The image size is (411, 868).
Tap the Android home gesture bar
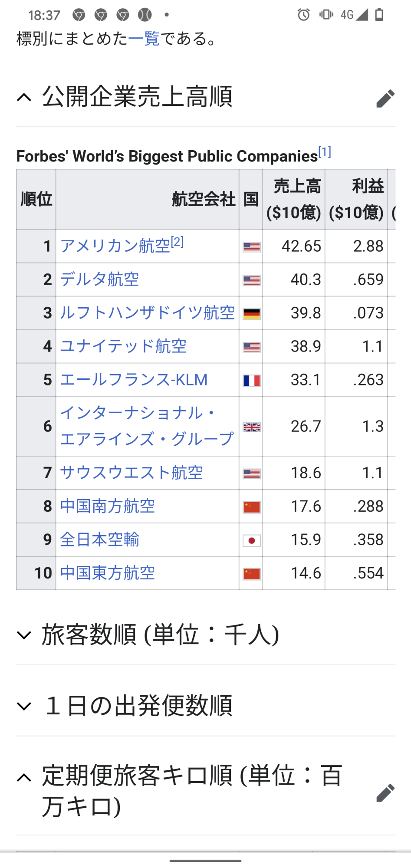coord(205,860)
